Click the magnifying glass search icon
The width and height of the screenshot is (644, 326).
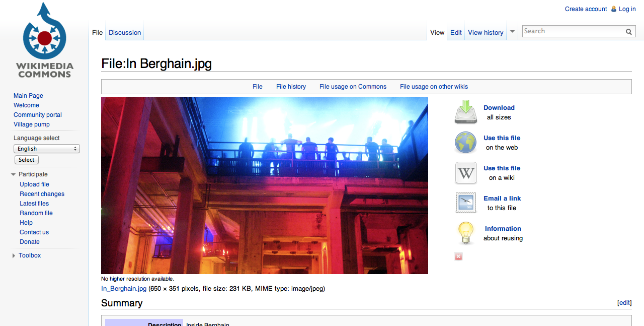629,31
